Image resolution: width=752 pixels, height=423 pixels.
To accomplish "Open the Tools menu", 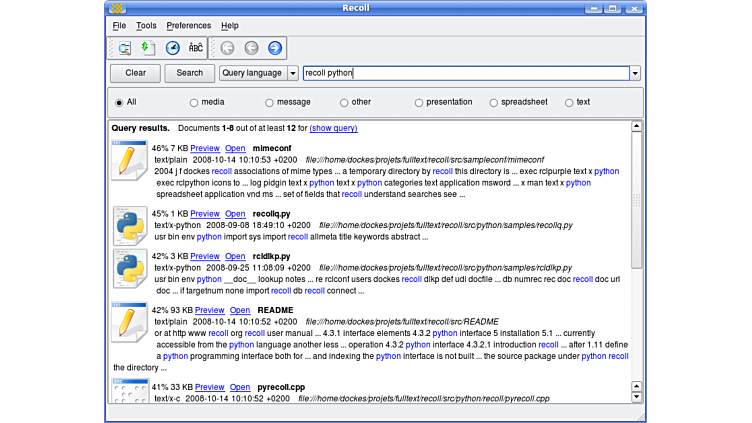I will point(146,25).
